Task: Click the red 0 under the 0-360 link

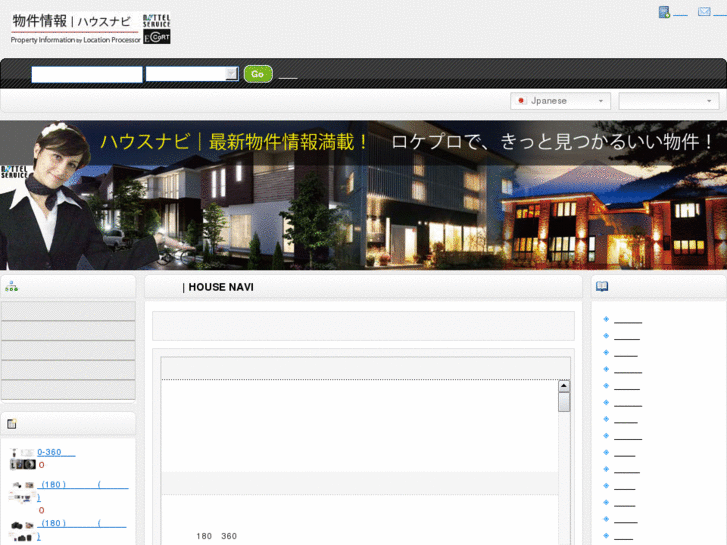Action: [x=41, y=465]
